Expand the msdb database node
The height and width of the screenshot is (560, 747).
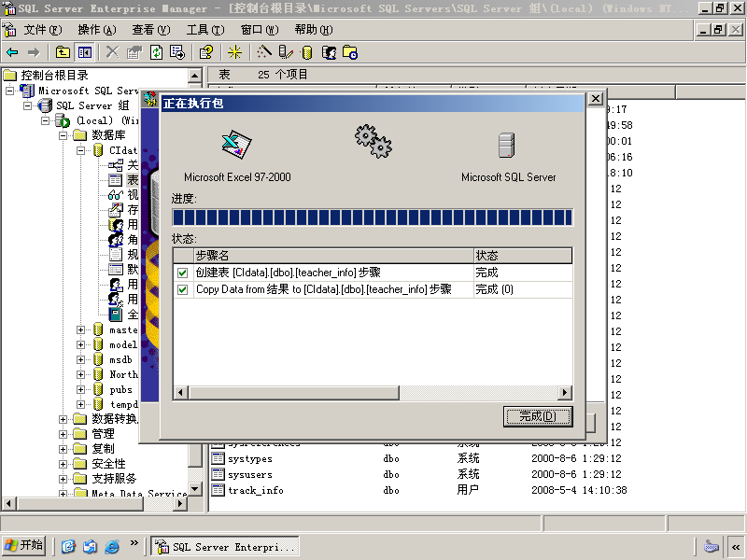(81, 359)
